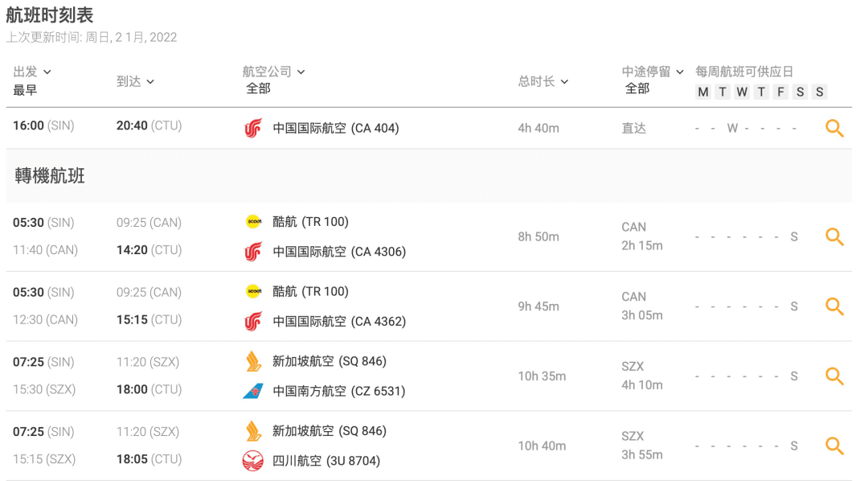Toggle the Friday (F) weekday filter

pos(780,92)
